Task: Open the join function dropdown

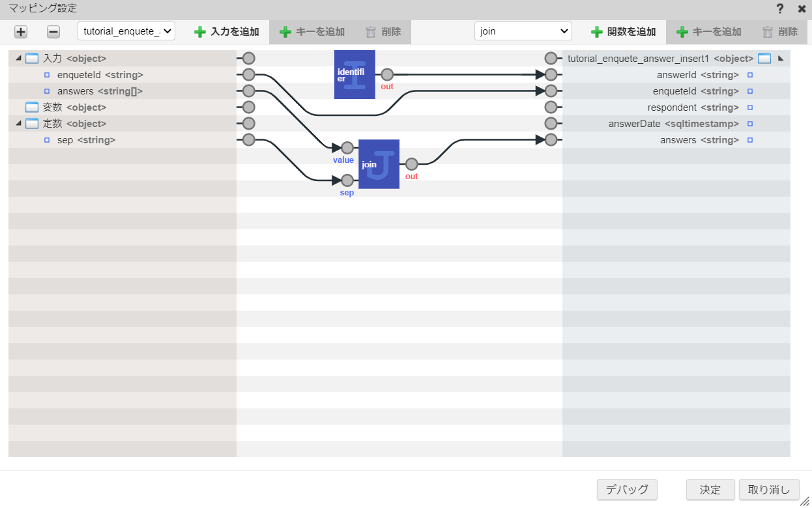Action: click(523, 31)
